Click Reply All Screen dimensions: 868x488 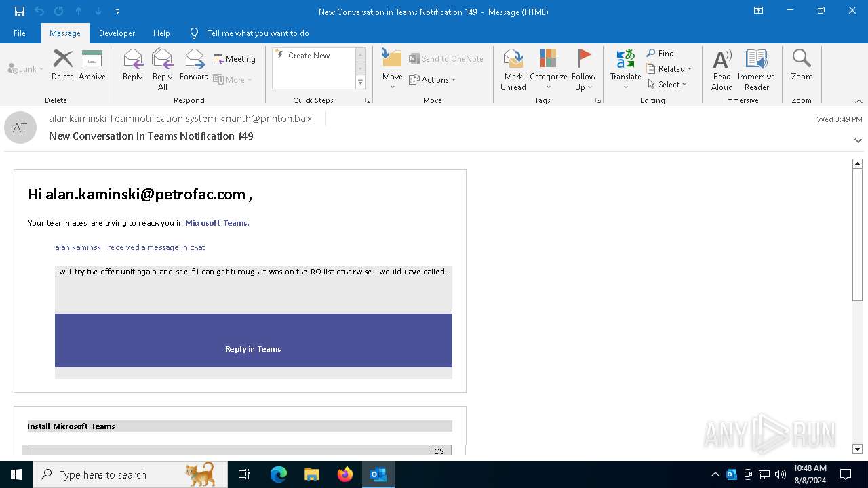click(x=163, y=69)
